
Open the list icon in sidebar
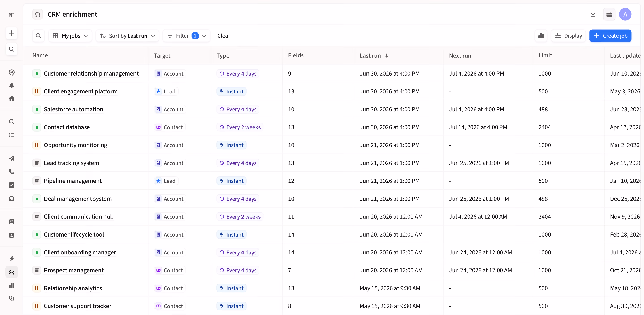[11, 135]
